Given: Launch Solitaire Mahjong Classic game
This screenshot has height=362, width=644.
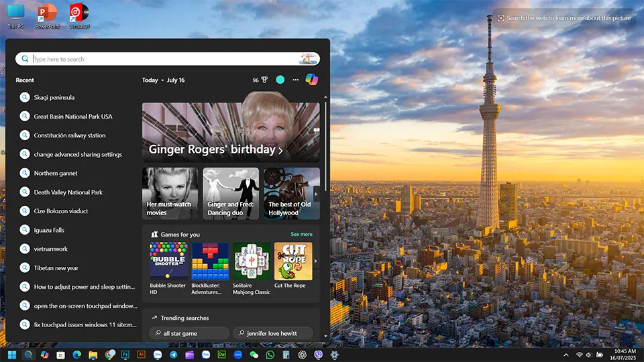Looking at the screenshot, I should pyautogui.click(x=252, y=268).
